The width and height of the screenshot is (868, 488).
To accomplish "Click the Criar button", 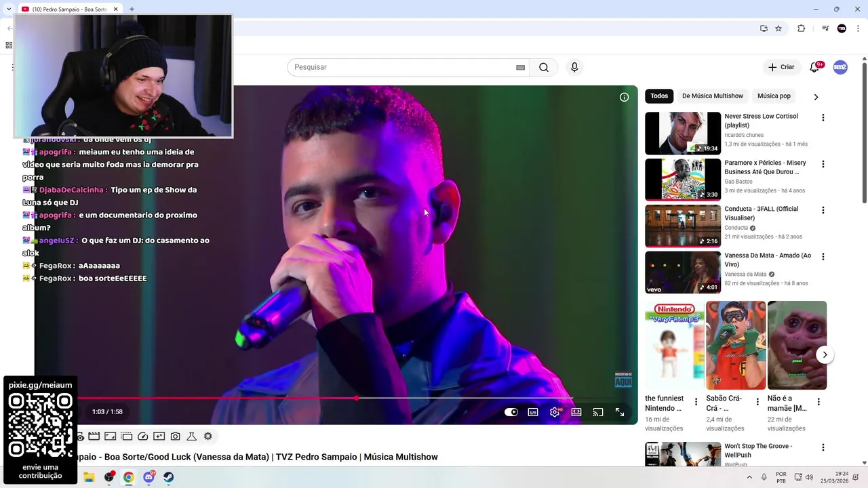I will pos(781,67).
